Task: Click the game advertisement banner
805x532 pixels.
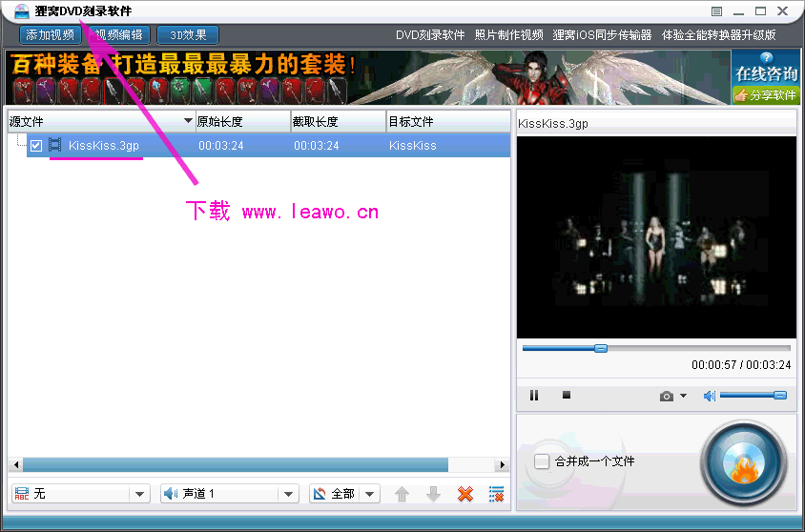Action: (x=367, y=77)
